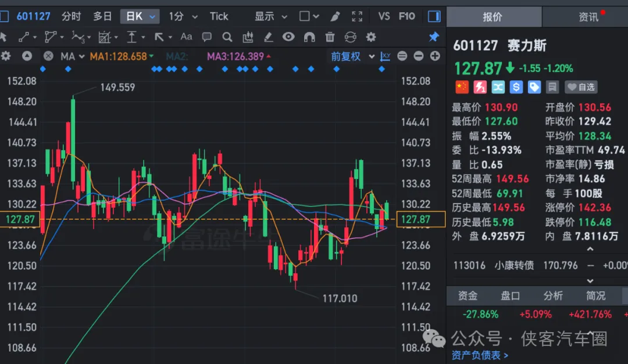
Task: Click the equal-sign reset zoom button
Action: point(402,56)
